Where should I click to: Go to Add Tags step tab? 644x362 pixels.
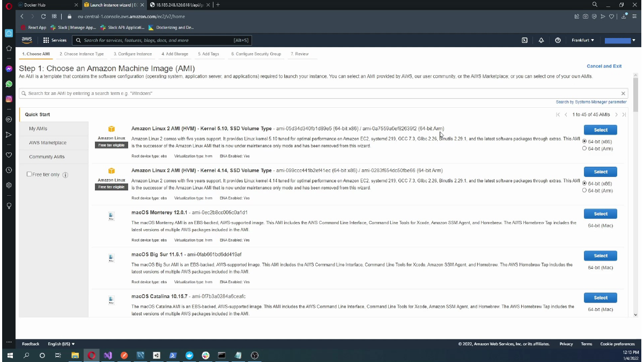pyautogui.click(x=209, y=54)
